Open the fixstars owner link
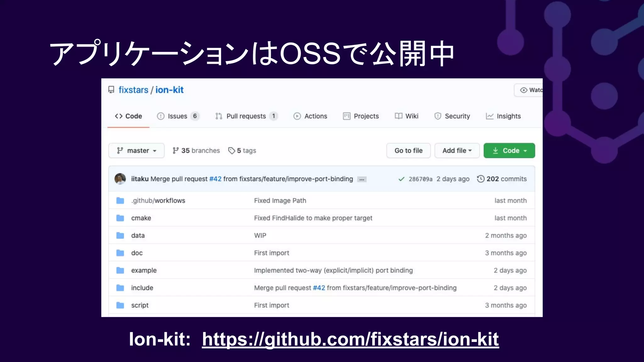 point(133,90)
